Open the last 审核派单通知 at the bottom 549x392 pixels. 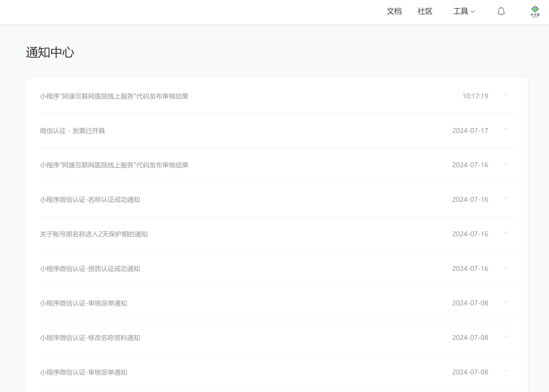83,372
